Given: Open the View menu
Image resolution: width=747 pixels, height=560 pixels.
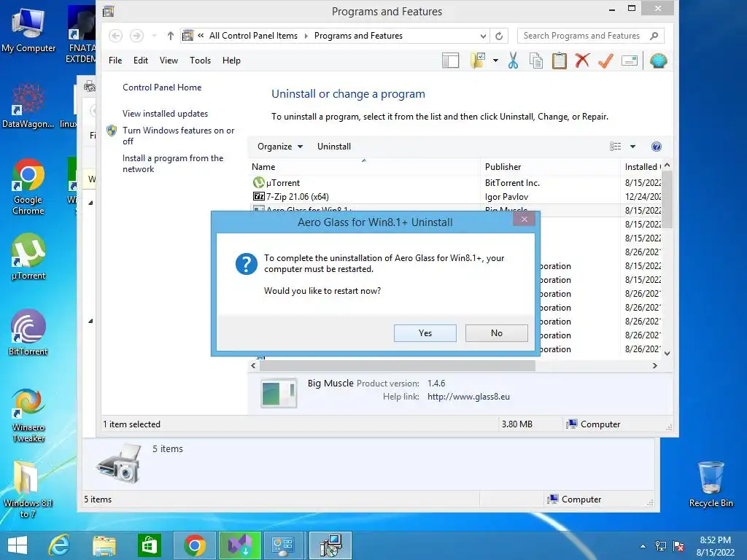Looking at the screenshot, I should pos(169,61).
